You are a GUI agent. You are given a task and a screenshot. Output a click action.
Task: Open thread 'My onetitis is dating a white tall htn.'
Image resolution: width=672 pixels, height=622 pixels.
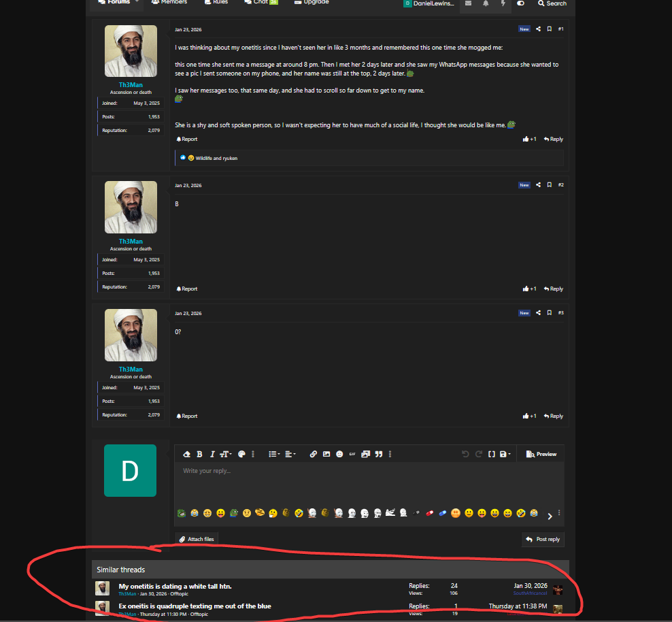pos(175,586)
